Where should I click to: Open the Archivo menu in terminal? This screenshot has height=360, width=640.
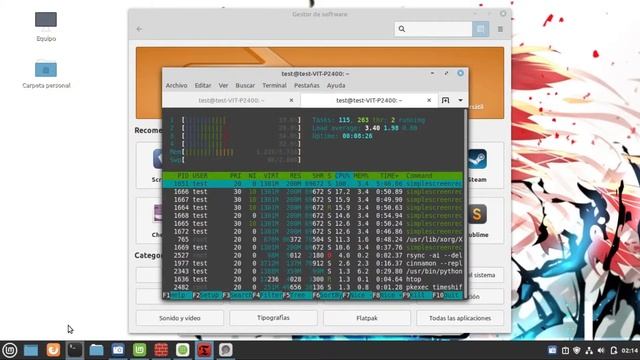176,85
